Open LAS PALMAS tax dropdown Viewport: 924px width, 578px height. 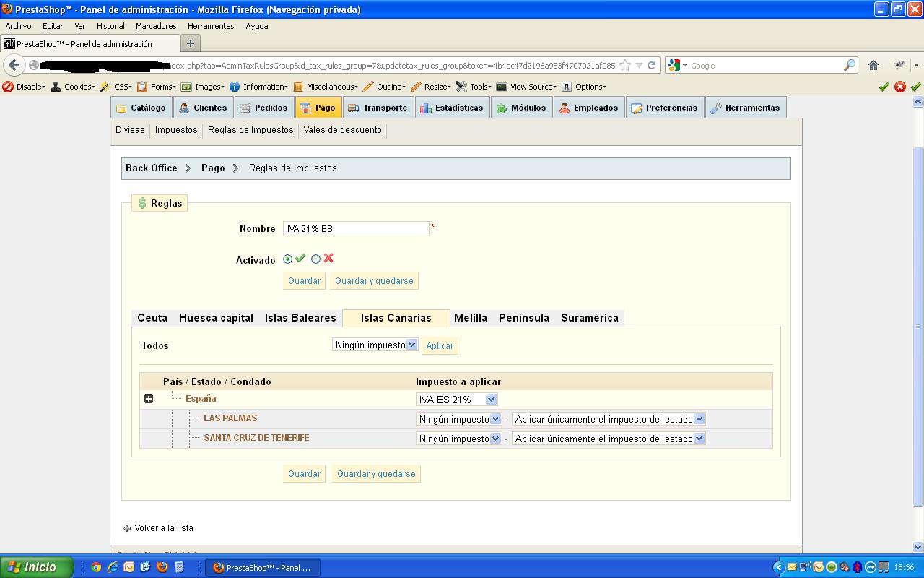point(458,419)
